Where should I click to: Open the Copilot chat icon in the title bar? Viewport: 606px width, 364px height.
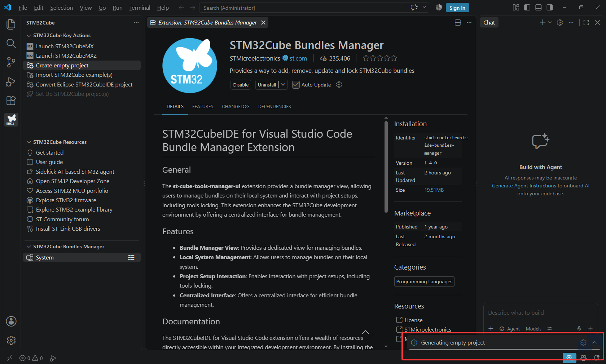[414, 8]
